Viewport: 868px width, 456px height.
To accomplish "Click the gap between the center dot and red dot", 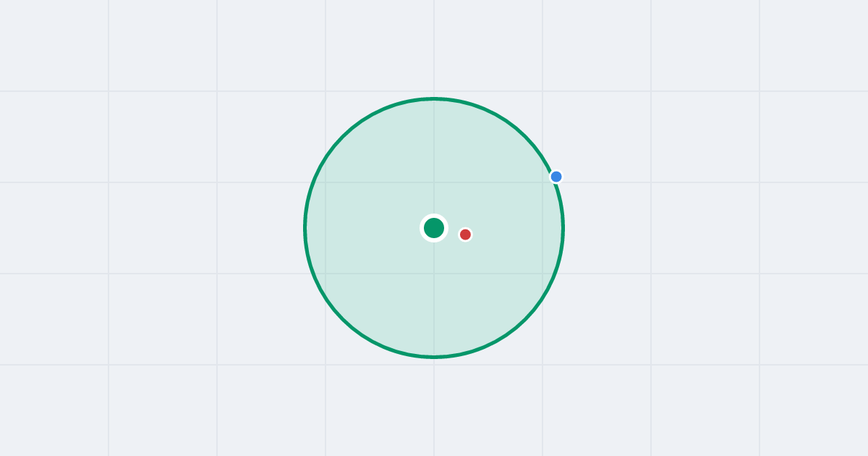I will coord(453,232).
